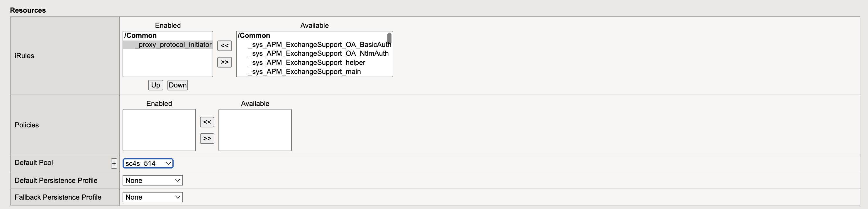Click the Up button to reorder iRules
The width and height of the screenshot is (868, 209).
point(155,85)
